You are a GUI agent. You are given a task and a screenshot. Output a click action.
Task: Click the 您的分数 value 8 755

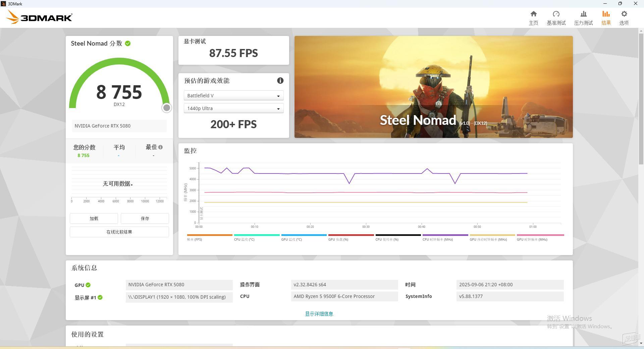click(x=84, y=155)
